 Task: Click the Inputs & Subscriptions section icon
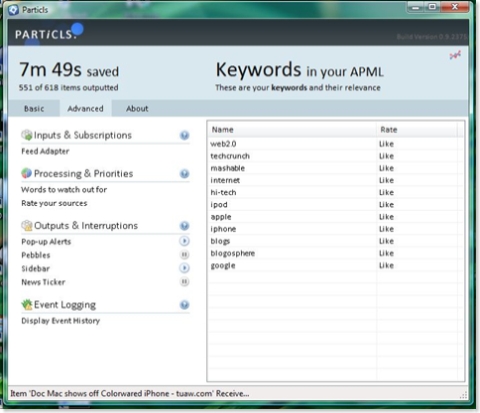coord(27,135)
